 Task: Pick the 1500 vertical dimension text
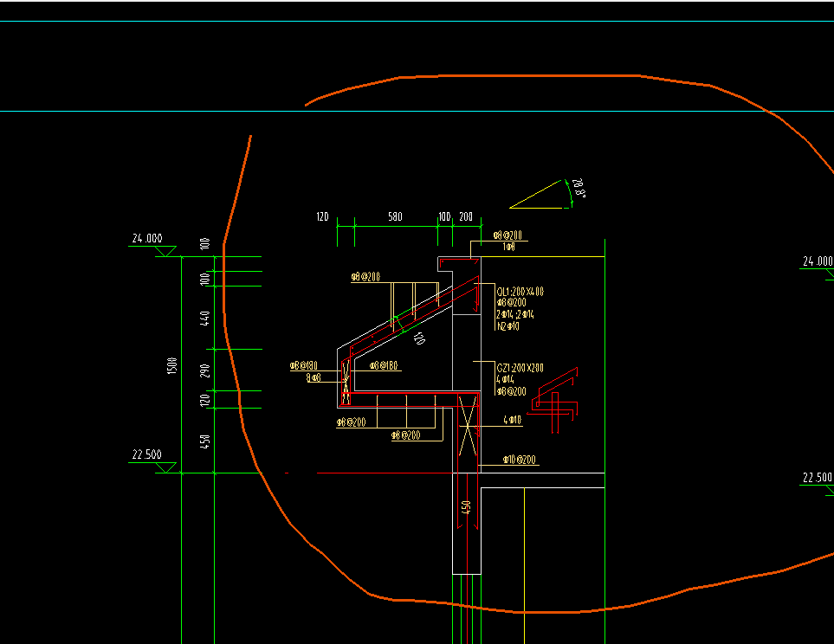(171, 366)
